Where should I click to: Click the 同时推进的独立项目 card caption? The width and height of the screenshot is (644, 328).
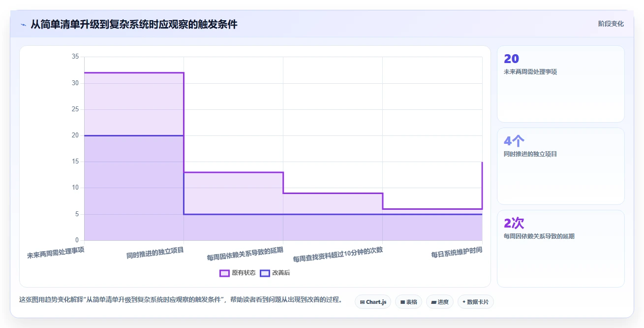tap(530, 154)
